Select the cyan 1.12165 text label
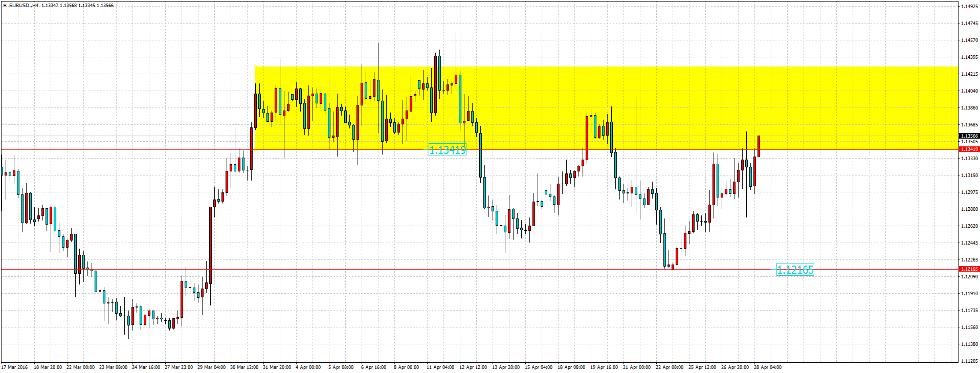This screenshot has height=373, width=980. [x=795, y=270]
